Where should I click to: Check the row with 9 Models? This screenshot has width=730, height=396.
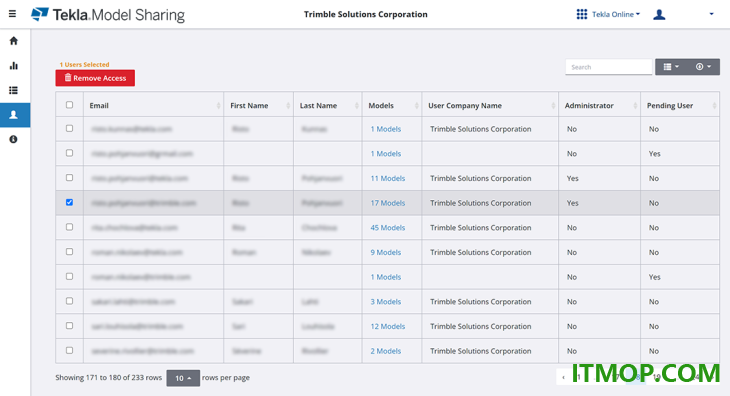coord(69,252)
